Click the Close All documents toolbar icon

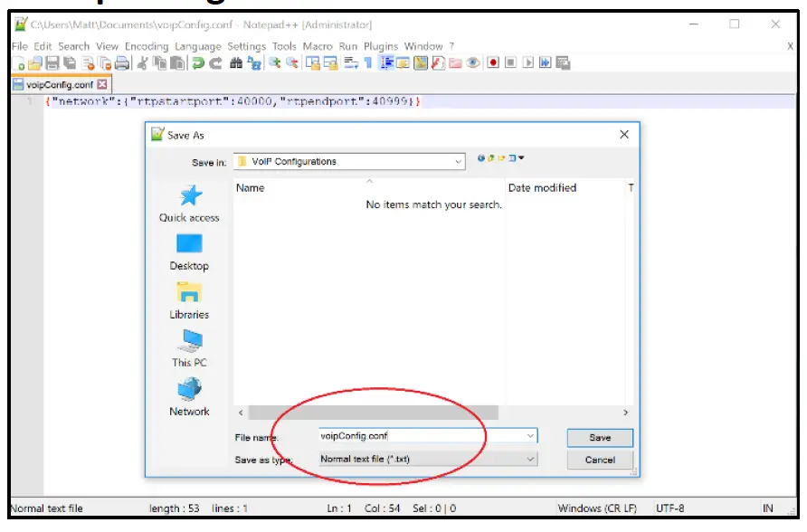[x=105, y=63]
